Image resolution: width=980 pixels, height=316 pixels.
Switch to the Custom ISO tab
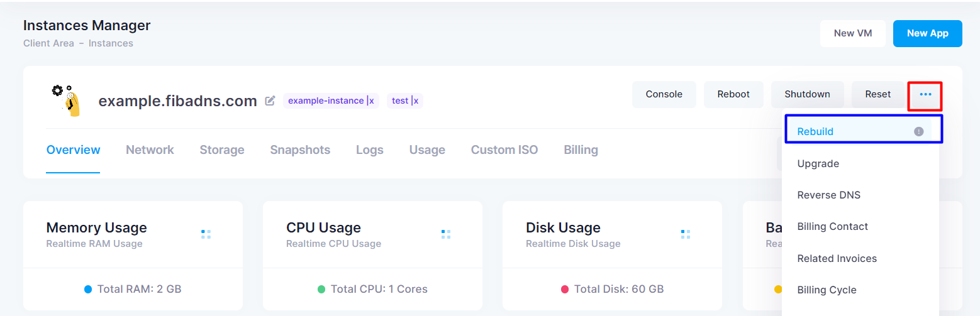504,150
